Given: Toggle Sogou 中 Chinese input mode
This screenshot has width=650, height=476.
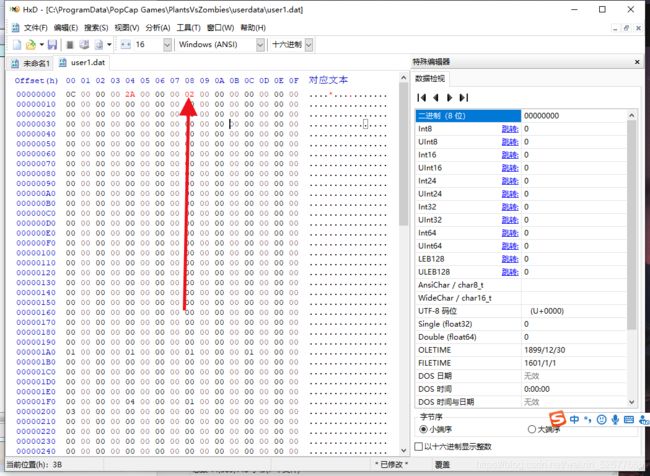Looking at the screenshot, I should coord(574,419).
